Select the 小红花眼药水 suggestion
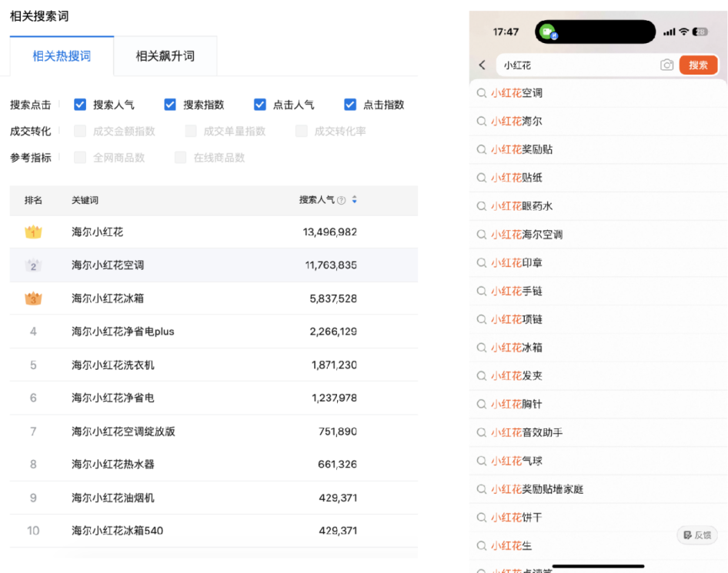 tap(522, 206)
